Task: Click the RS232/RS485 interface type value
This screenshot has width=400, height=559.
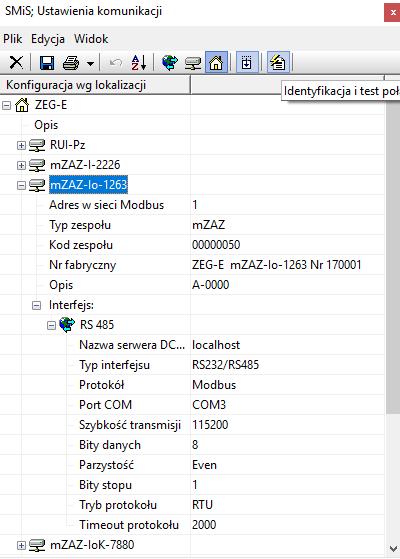Action: (x=225, y=365)
